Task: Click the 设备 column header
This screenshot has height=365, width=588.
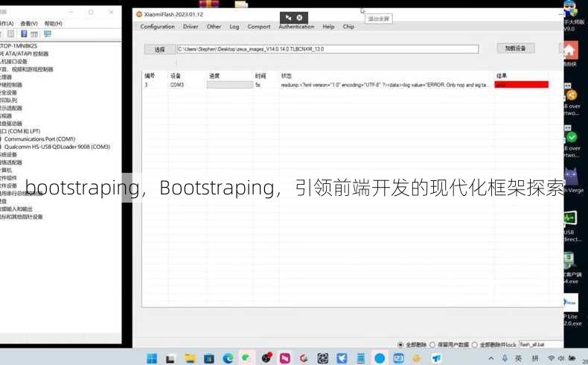Action: click(x=176, y=76)
